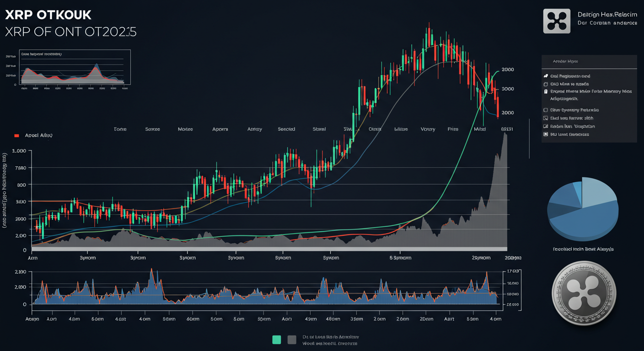The image size is (644, 351).
Task: Open the small overview chart thumbnail
Action: coord(75,67)
